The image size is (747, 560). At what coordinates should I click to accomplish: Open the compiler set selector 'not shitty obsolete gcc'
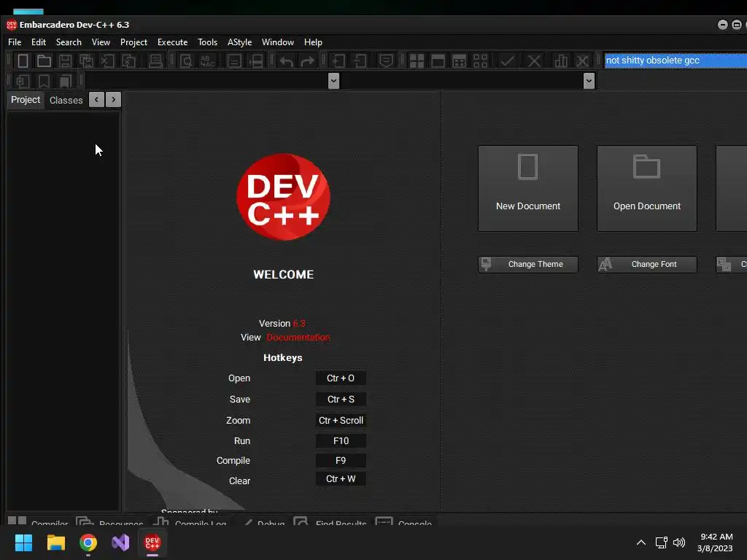(x=676, y=61)
